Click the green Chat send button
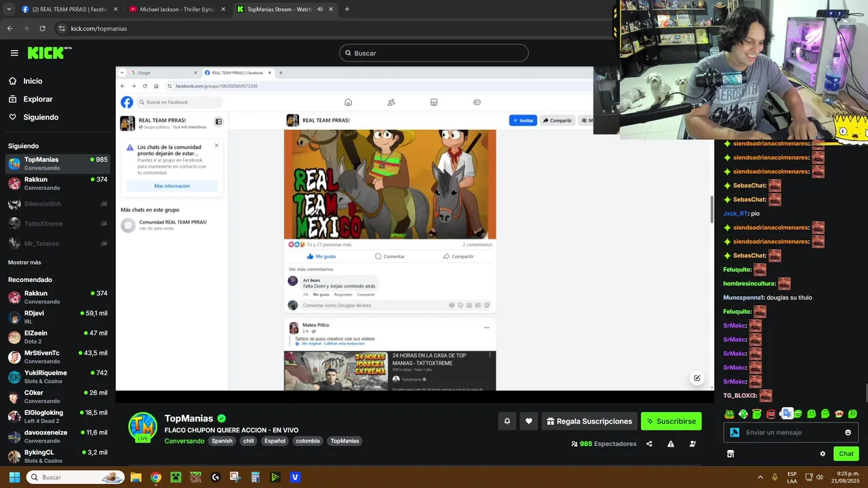The height and width of the screenshot is (488, 868). click(x=846, y=454)
